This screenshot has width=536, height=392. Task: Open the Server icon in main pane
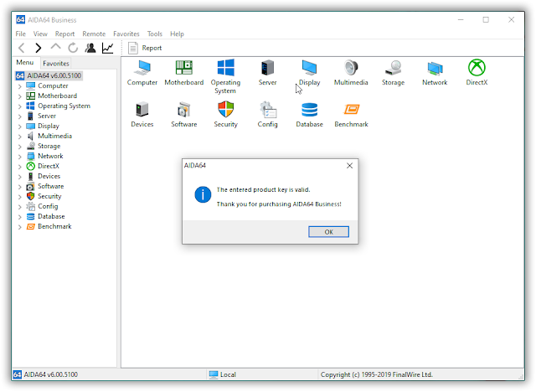[267, 67]
